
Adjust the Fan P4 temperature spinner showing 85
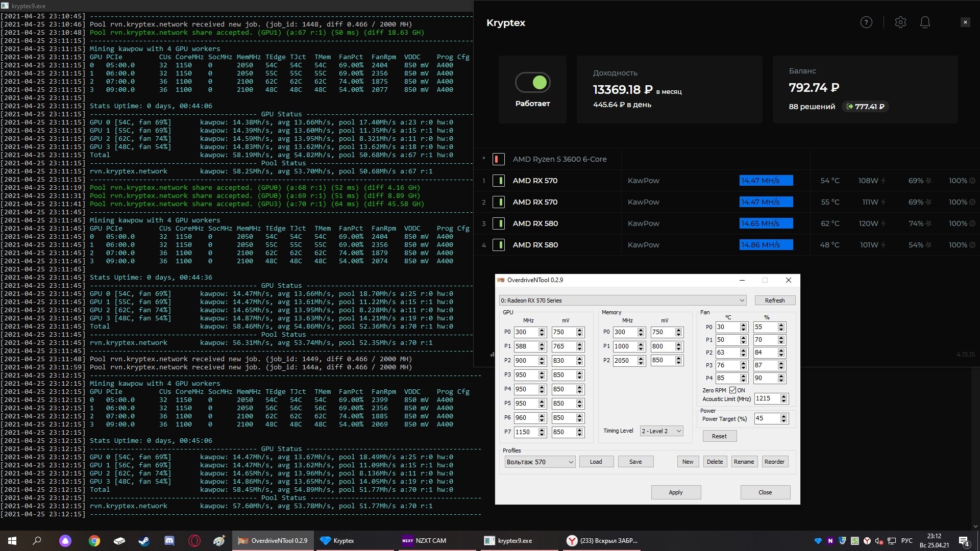click(744, 378)
